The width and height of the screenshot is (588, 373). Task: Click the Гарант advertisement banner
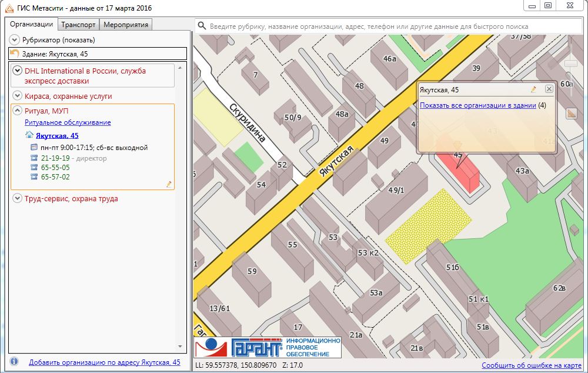(268, 347)
